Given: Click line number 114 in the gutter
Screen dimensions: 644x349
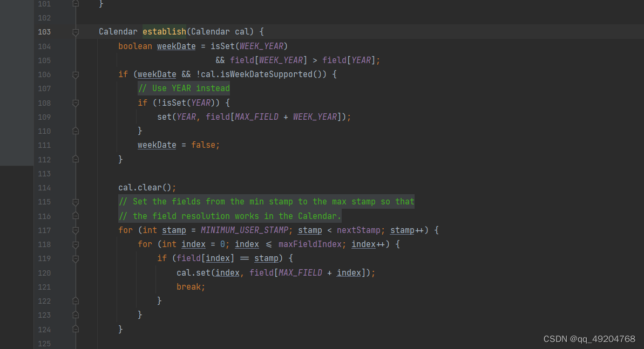Looking at the screenshot, I should [x=44, y=187].
